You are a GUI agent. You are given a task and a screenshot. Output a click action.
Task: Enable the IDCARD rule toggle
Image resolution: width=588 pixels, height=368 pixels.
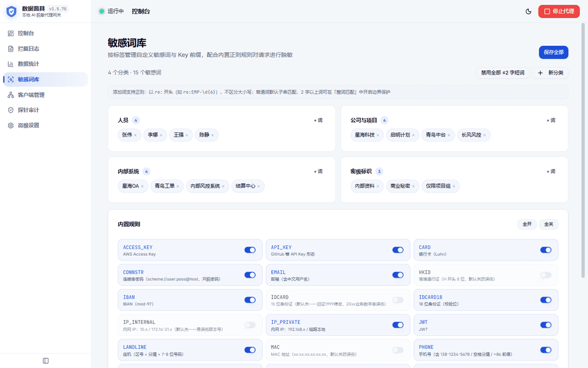point(398,300)
